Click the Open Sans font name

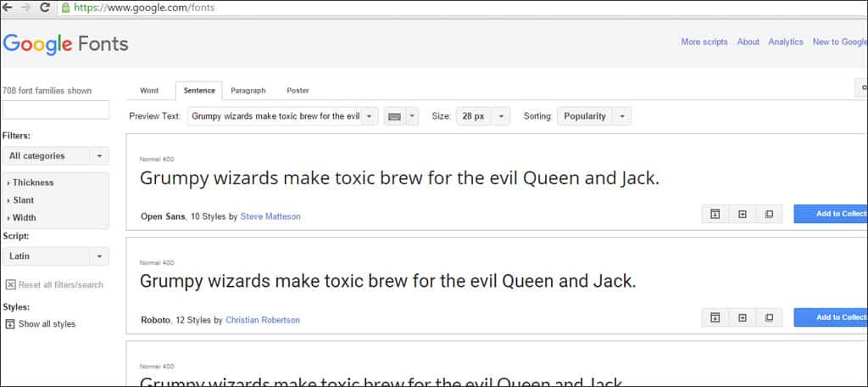point(163,216)
